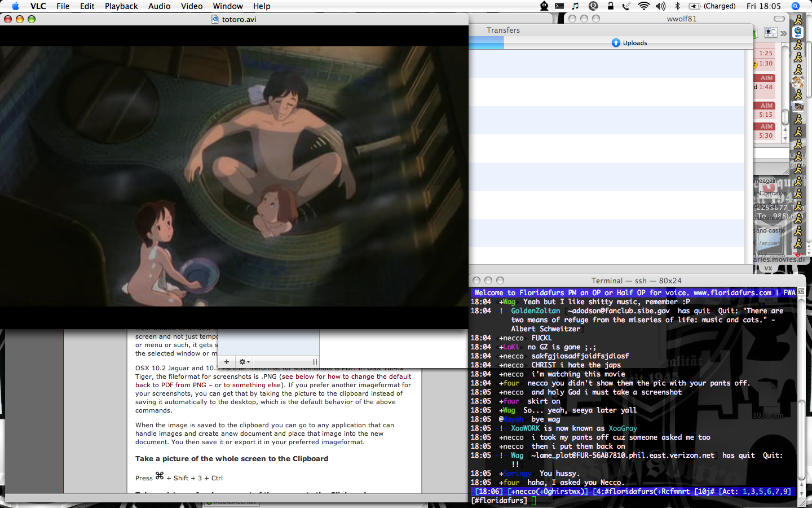This screenshot has width=812, height=508.
Task: Click the Uploads header in Transfers
Action: (x=629, y=43)
